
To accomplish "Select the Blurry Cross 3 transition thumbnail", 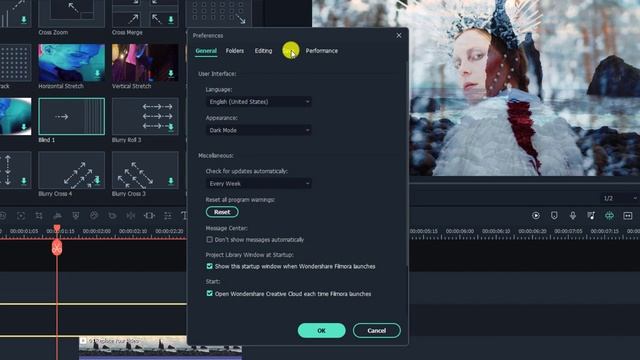I will (x=145, y=170).
